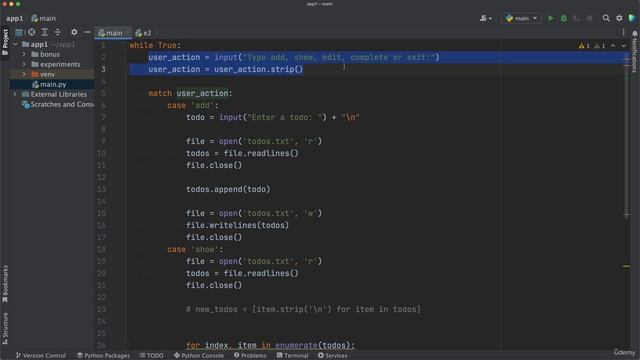Viewport: 640px width, 360px height.
Task: Toggle the Project tool window side tab
Action: 5,42
